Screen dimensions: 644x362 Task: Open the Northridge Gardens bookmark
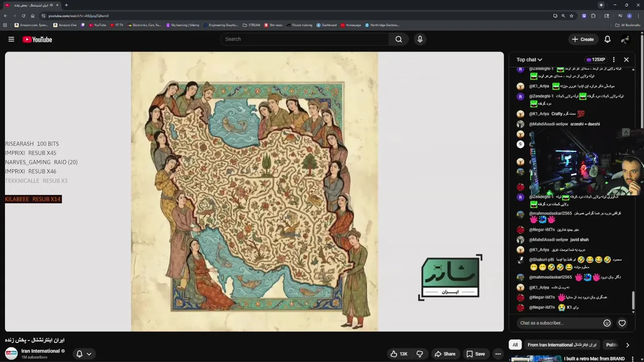click(x=382, y=25)
